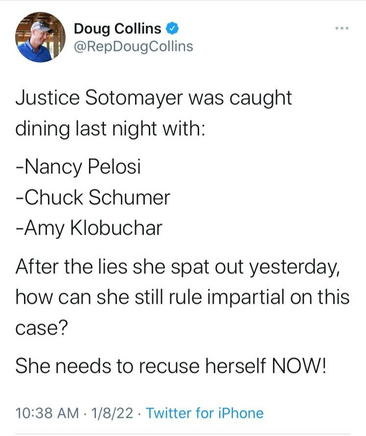The height and width of the screenshot is (436, 366).
Task: Select the '-Nancy Pelosi' list line
Action: [x=78, y=166]
